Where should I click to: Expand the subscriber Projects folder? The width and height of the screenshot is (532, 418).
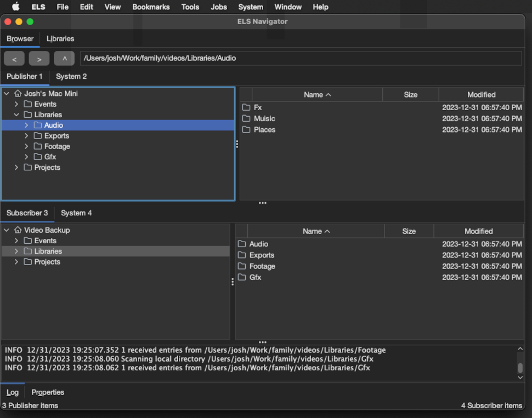(16, 262)
